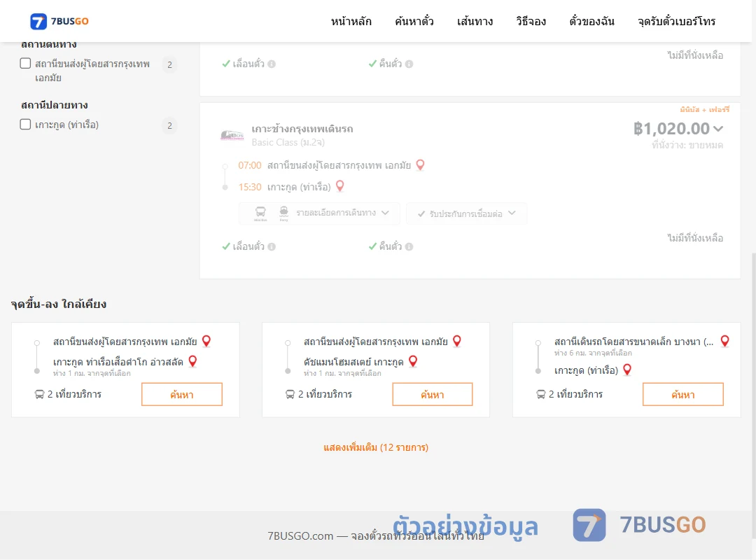Click the เลื่อนตั๋ว info icon in the topmost cut-off card
The image size is (756, 560).
[272, 64]
